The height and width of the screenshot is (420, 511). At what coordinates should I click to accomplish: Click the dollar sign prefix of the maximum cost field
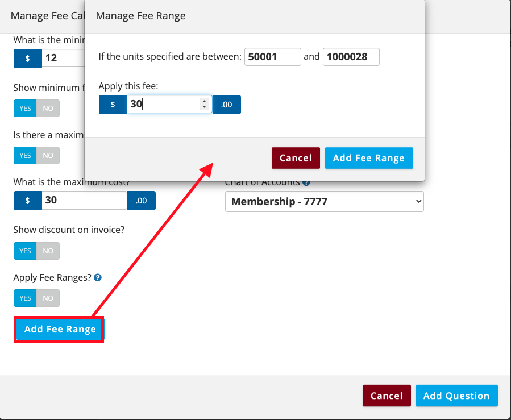point(27,201)
